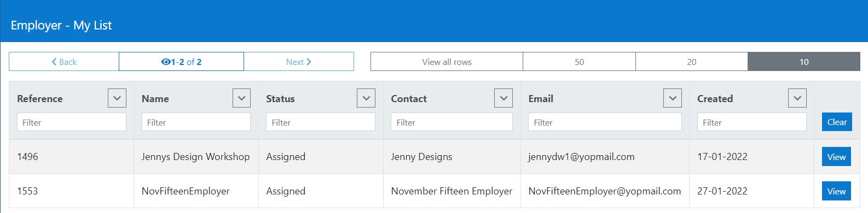Focus the Contact filter field
This screenshot has width=868, height=213.
452,122
